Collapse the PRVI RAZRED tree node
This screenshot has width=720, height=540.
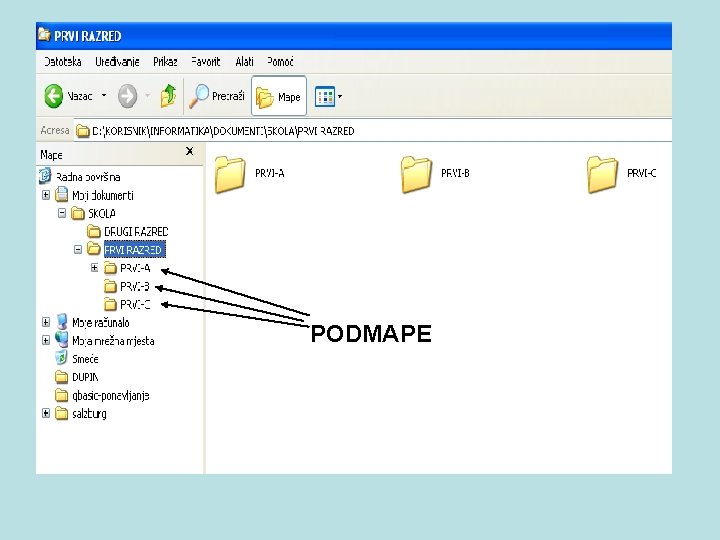pos(78,249)
